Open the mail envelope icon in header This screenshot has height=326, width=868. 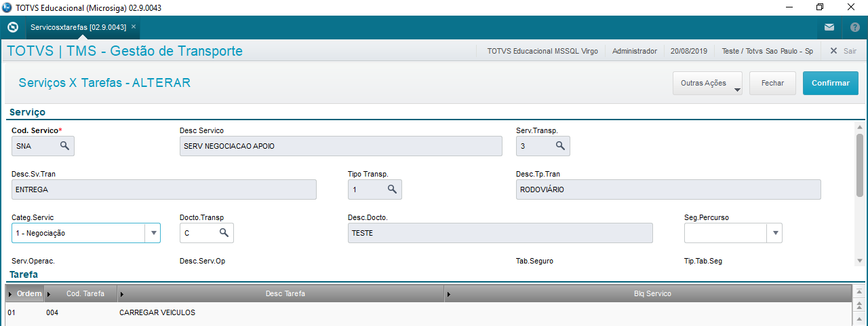click(829, 28)
